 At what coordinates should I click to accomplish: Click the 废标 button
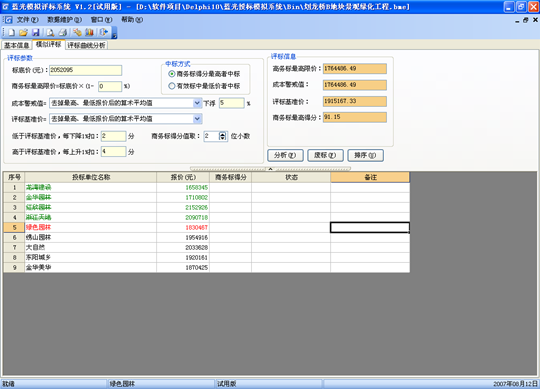coord(325,155)
